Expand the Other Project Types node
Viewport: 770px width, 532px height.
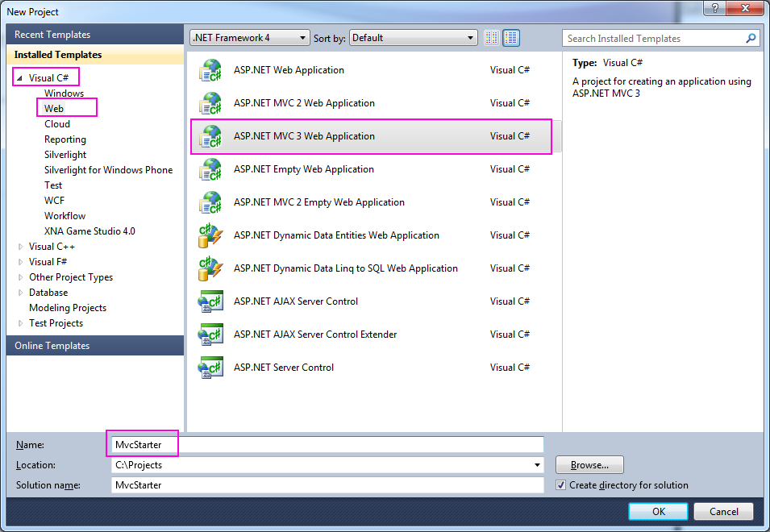20,277
